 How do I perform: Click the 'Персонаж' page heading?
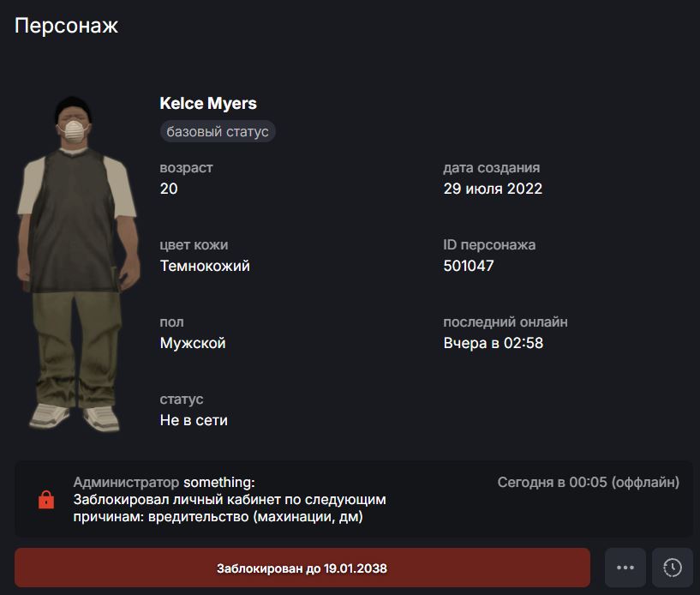pyautogui.click(x=66, y=26)
